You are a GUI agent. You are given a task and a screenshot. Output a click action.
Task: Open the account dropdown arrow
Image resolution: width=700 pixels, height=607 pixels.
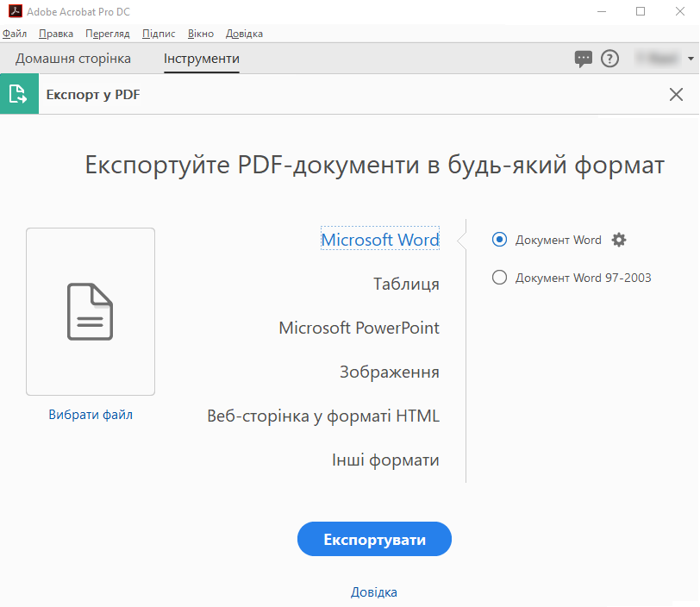click(691, 59)
